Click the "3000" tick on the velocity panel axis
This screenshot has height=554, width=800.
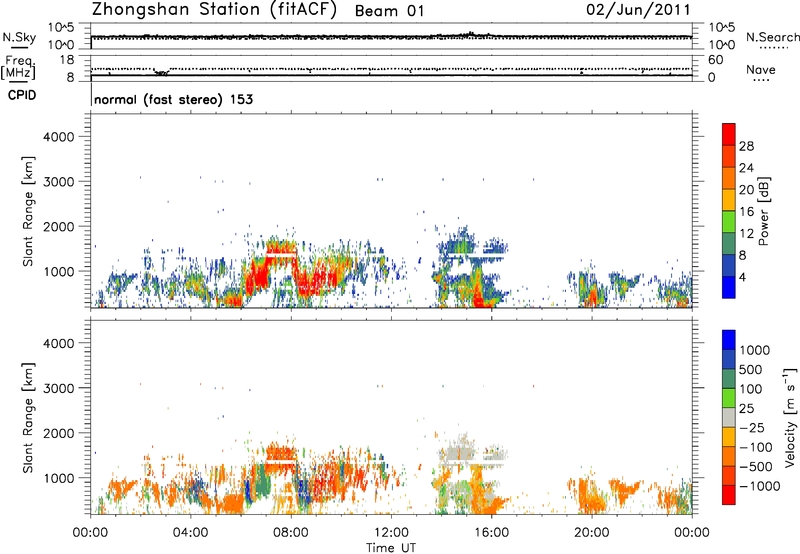tap(59, 388)
